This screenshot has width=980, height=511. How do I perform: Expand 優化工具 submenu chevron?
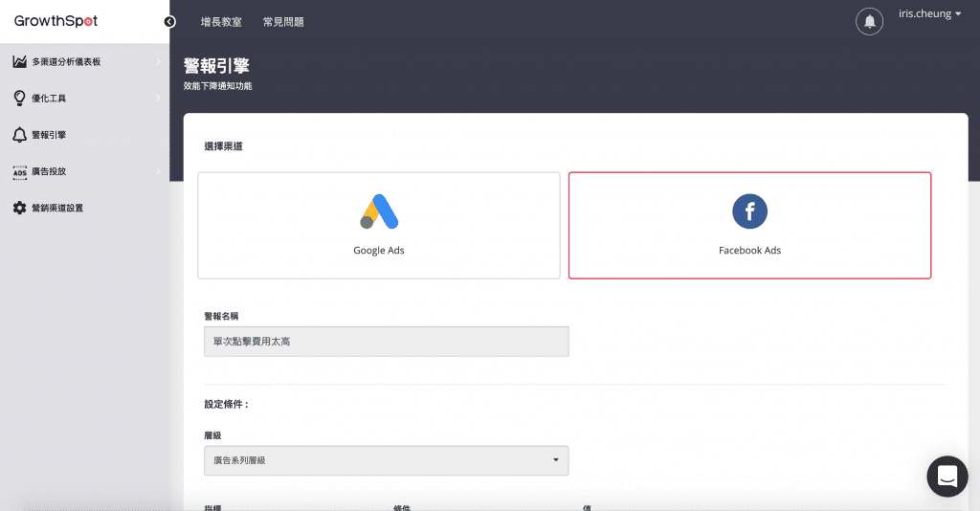[x=158, y=98]
